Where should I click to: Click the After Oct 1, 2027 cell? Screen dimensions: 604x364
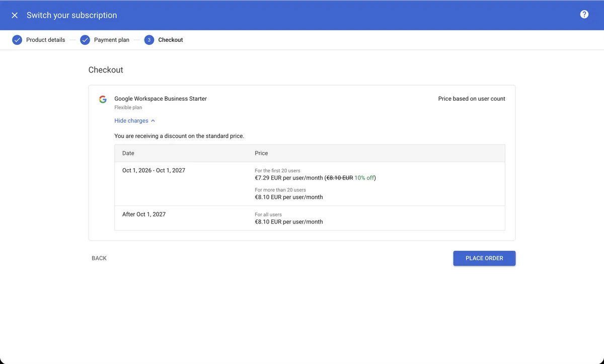tap(144, 214)
